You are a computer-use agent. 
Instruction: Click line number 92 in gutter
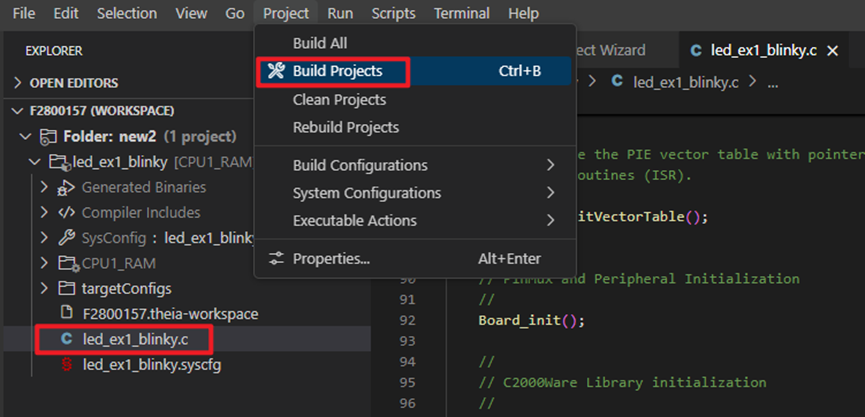[x=407, y=320]
